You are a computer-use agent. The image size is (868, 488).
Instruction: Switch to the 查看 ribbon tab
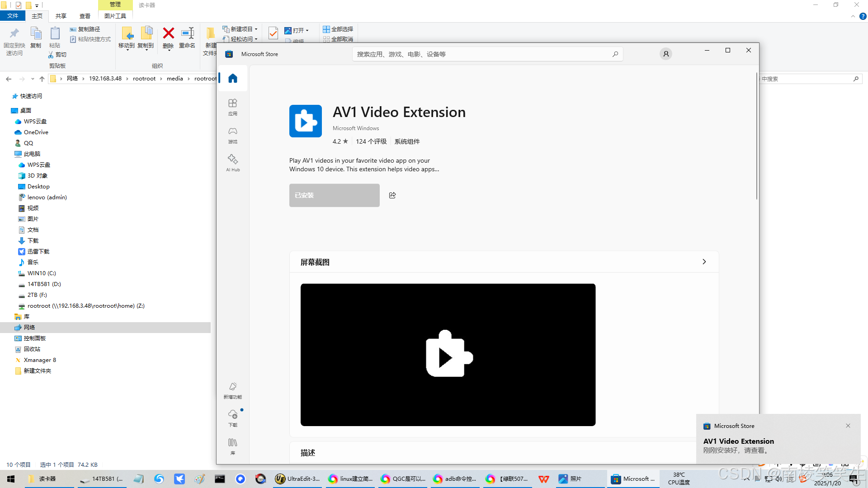pyautogui.click(x=85, y=16)
